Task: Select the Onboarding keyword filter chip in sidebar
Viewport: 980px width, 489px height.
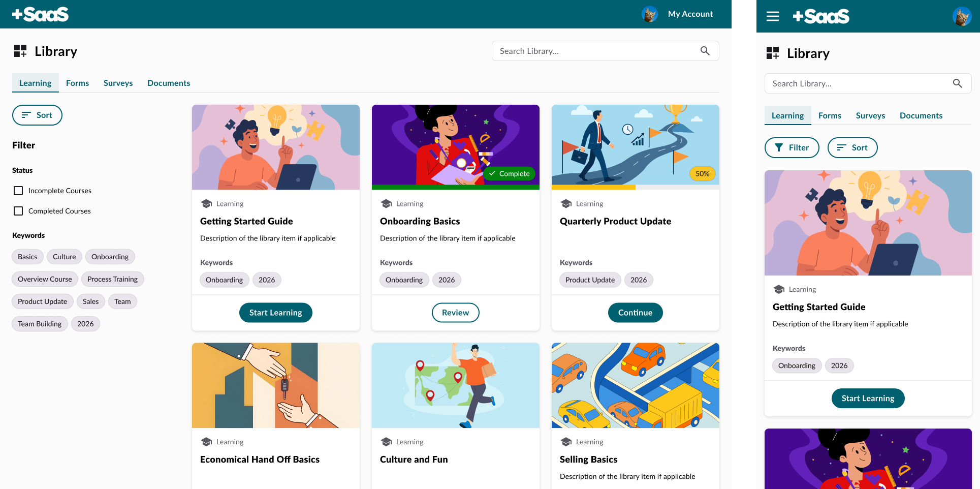Action: pos(110,257)
